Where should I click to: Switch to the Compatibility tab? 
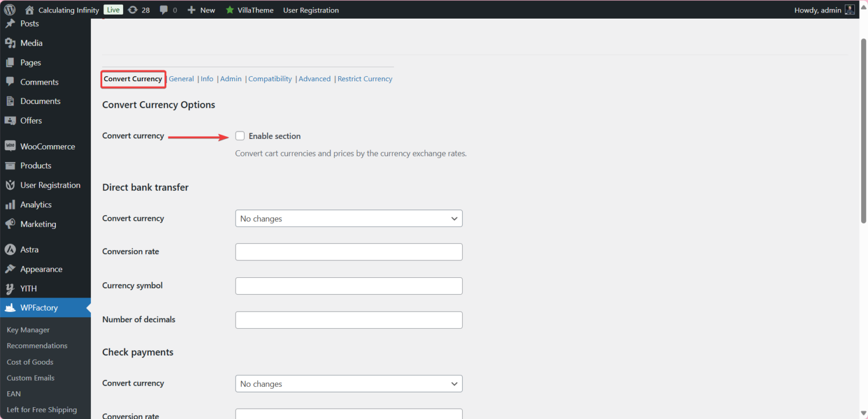270,78
